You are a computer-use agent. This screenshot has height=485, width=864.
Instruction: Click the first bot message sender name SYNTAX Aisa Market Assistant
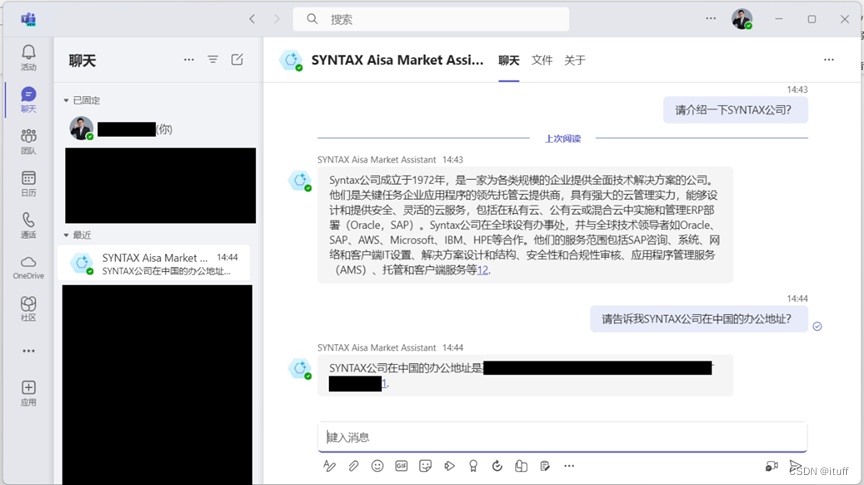tap(376, 160)
